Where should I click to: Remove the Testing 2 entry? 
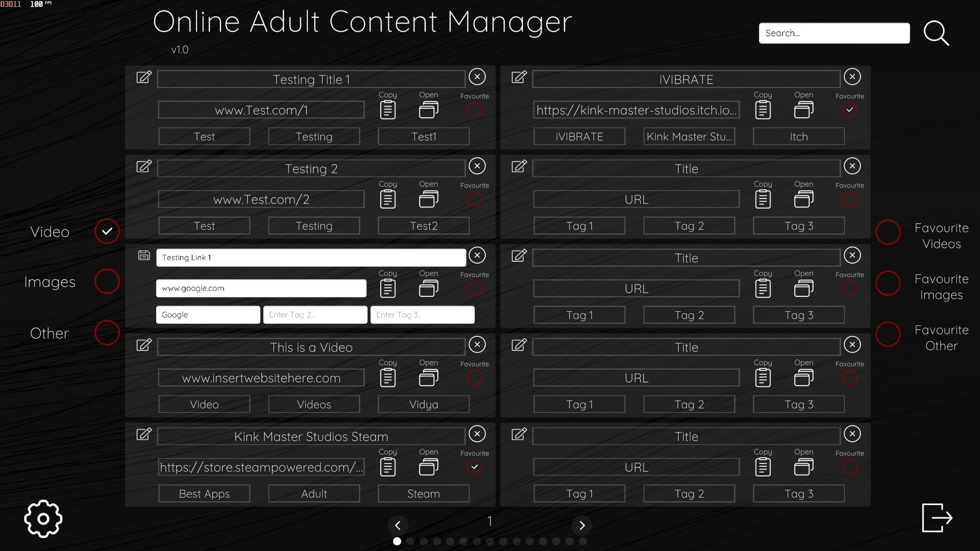pos(477,166)
